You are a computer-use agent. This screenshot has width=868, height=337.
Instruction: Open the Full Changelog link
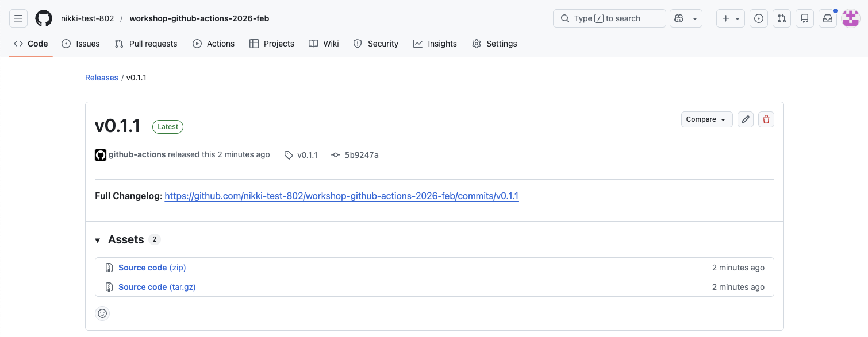[x=341, y=196]
